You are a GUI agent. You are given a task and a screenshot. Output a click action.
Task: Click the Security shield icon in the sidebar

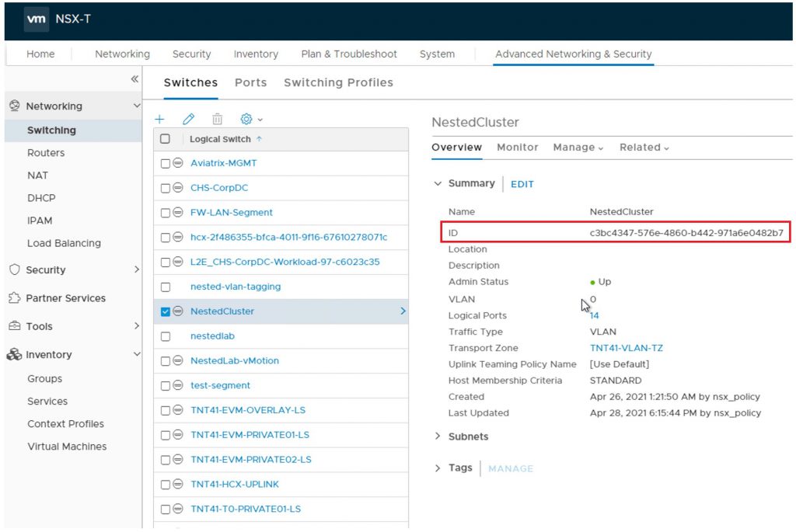pyautogui.click(x=15, y=269)
